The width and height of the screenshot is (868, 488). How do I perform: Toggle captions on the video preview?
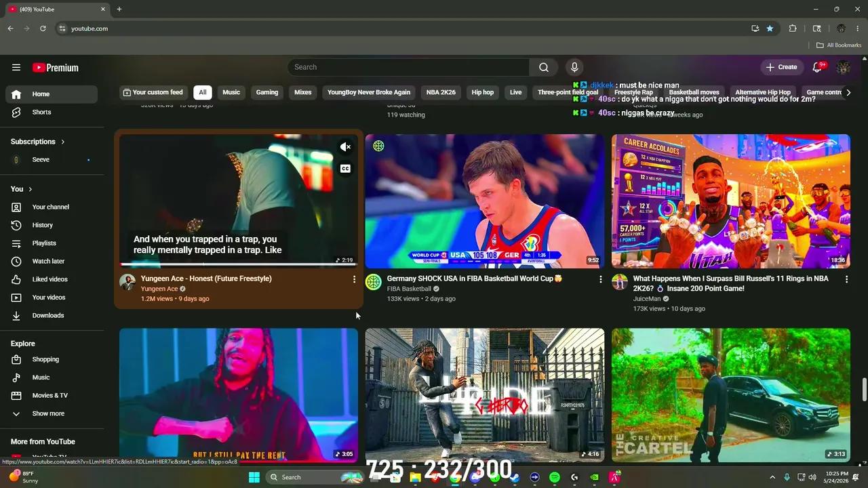345,169
